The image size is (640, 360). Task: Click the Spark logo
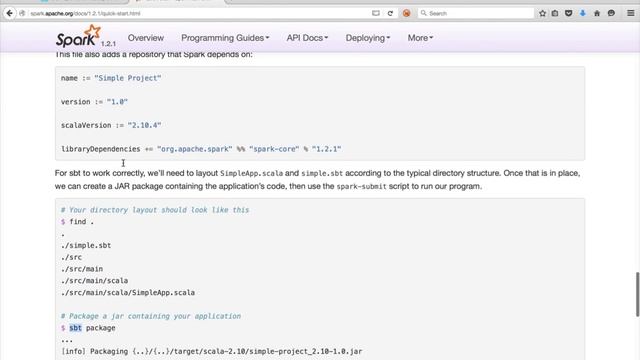(78, 36)
